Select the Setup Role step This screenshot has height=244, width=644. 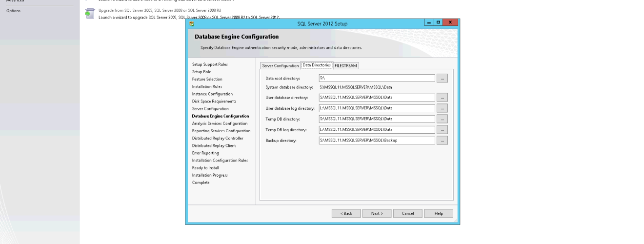tap(201, 72)
